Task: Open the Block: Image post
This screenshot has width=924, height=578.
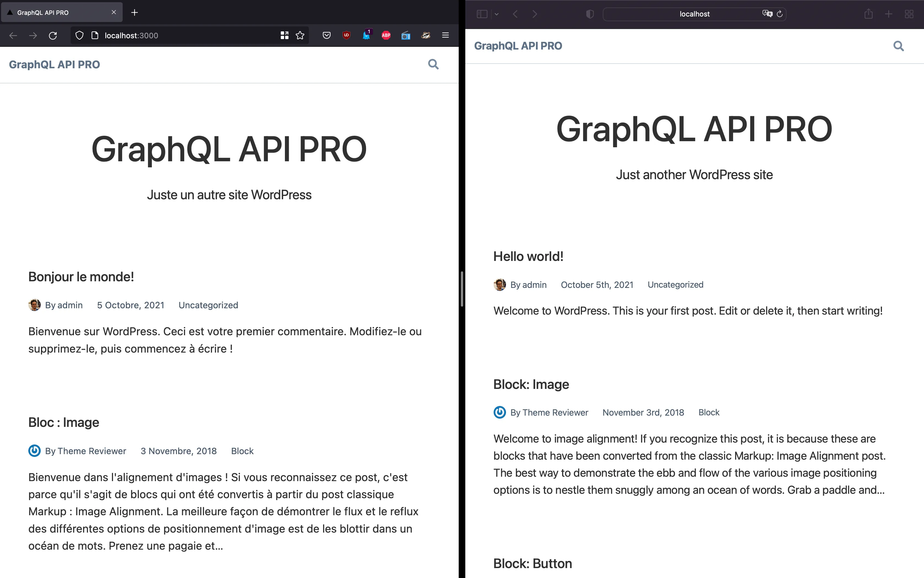Action: (x=531, y=384)
